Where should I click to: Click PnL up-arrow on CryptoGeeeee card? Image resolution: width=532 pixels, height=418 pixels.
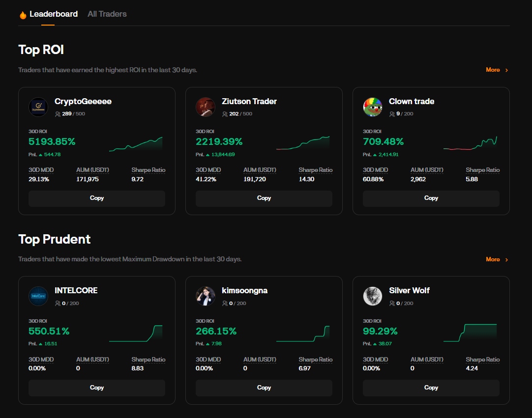(40, 155)
